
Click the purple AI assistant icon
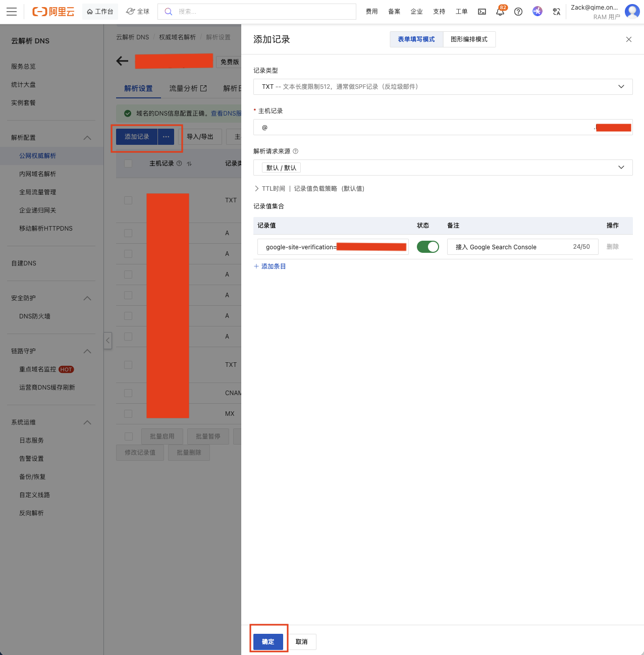click(x=538, y=12)
